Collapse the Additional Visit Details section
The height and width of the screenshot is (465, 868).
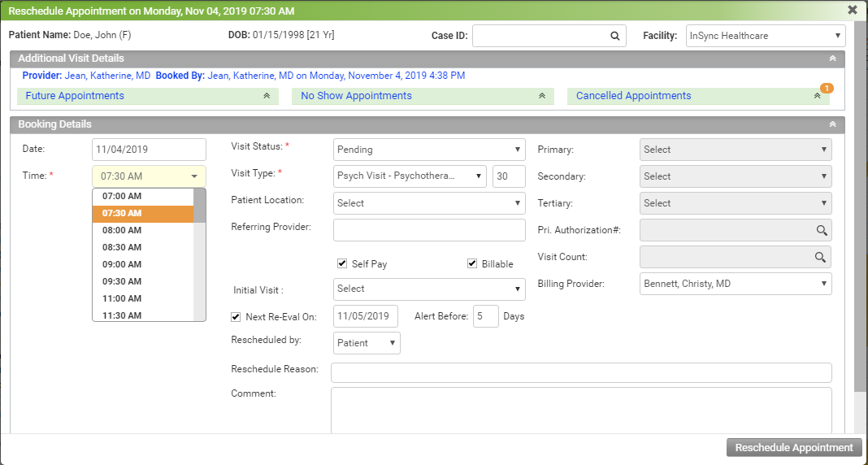831,59
